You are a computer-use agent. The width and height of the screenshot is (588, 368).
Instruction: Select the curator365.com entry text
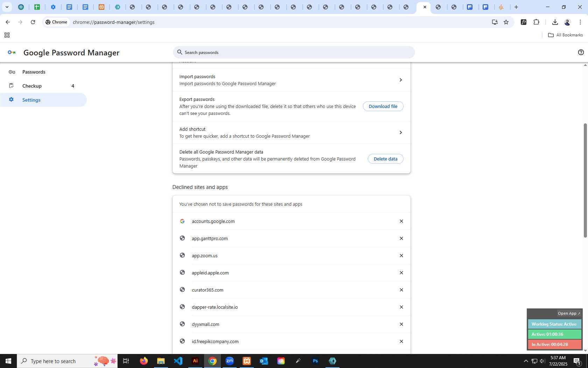click(208, 290)
